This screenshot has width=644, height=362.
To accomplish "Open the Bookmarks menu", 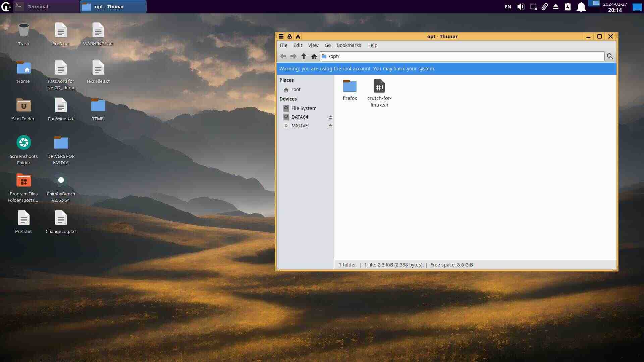I will coord(348,45).
